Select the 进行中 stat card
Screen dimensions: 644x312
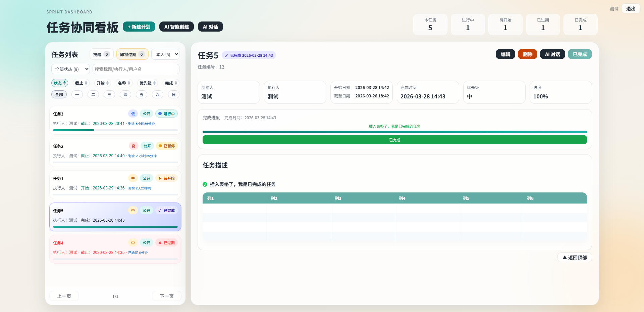click(468, 25)
